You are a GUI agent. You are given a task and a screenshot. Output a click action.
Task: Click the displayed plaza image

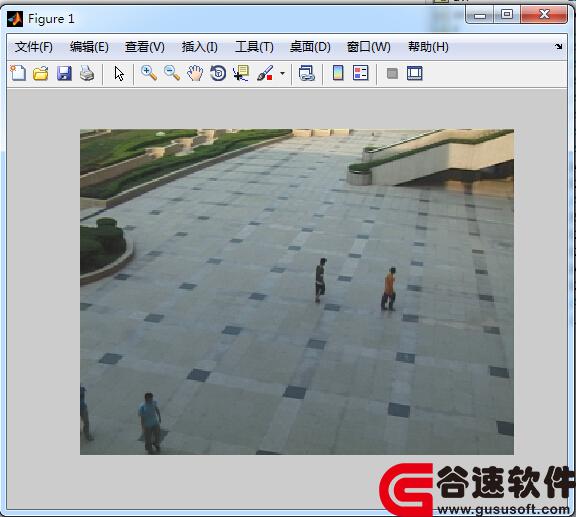click(297, 292)
